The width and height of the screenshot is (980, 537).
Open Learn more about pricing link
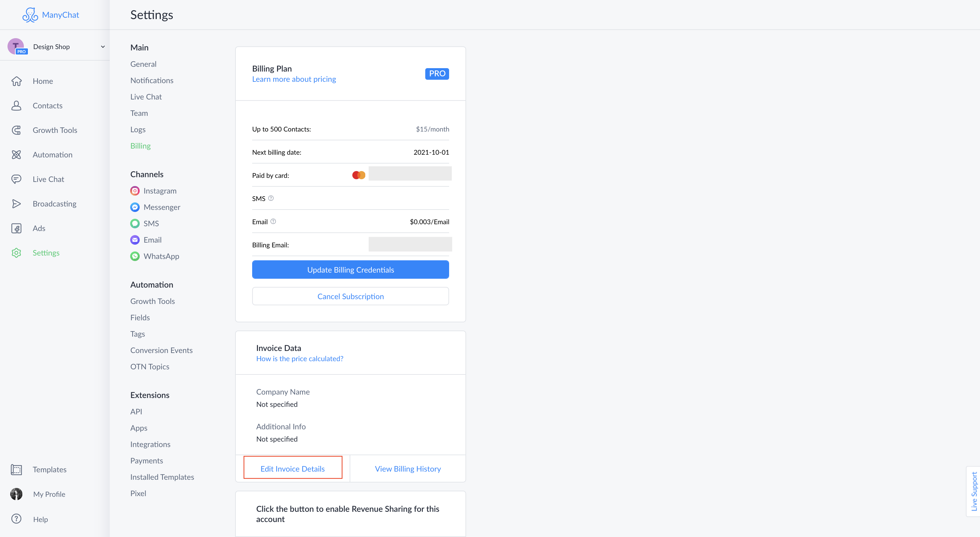click(294, 79)
